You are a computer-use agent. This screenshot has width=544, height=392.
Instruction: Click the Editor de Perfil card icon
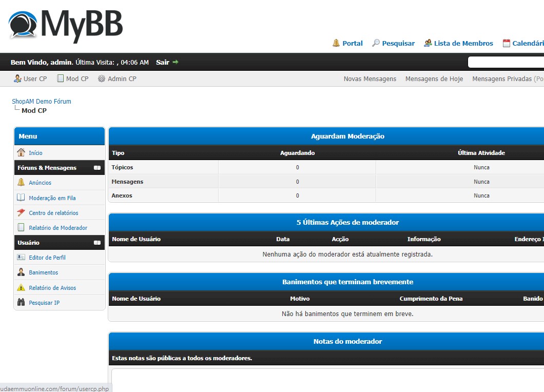click(21, 257)
